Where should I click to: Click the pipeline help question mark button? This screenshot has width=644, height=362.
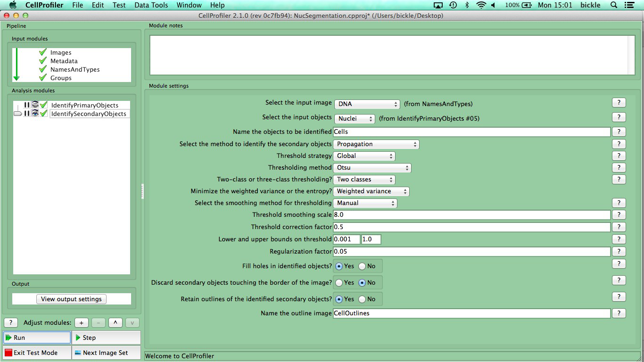pos(11,323)
